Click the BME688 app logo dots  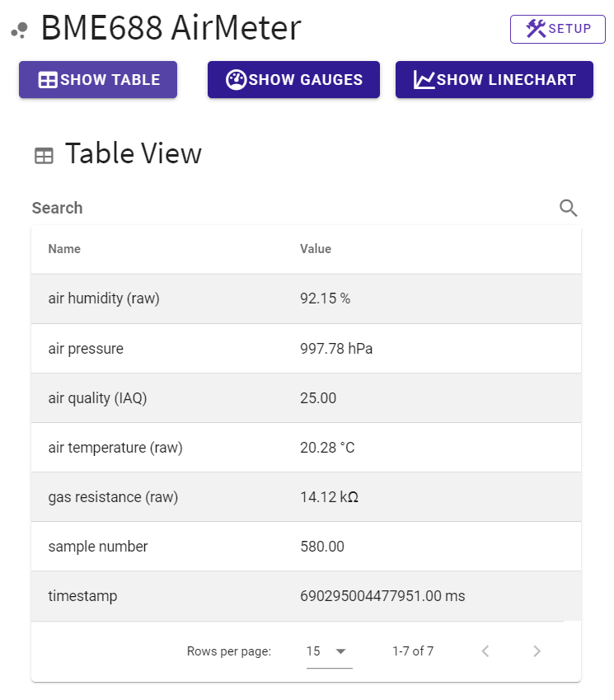coord(19,31)
